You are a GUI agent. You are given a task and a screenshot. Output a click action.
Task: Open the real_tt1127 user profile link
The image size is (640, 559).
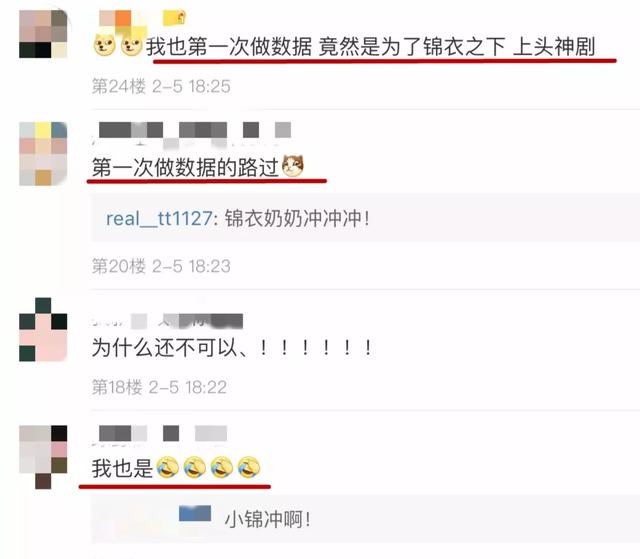coord(159,218)
